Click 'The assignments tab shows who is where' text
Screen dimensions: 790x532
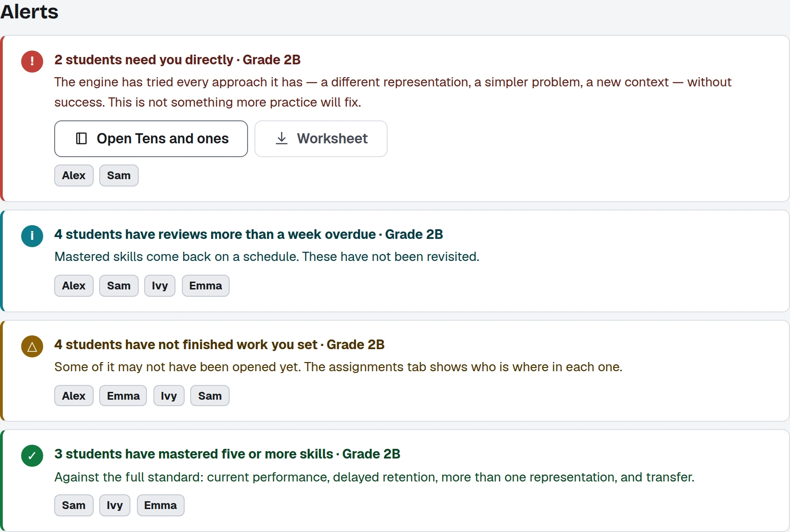(463, 367)
